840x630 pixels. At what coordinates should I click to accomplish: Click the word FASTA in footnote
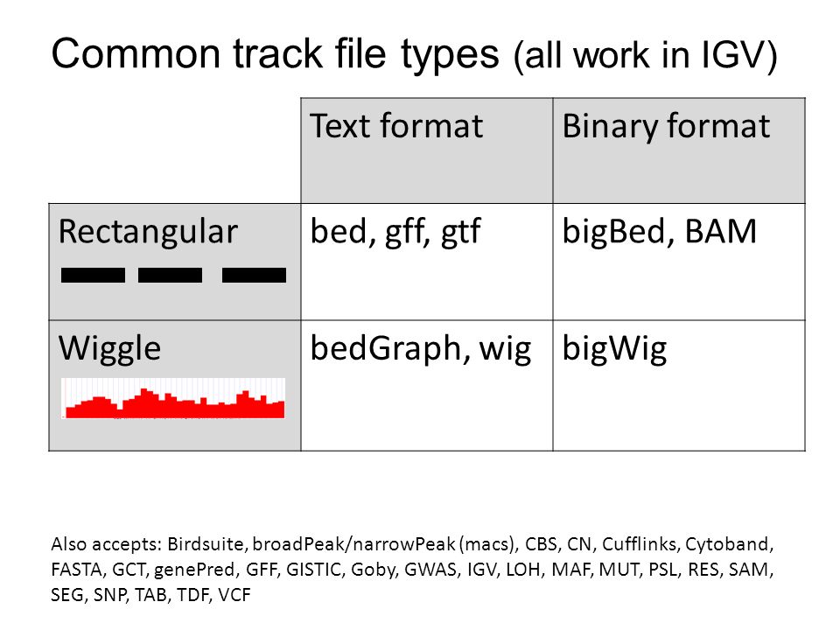pos(77,570)
